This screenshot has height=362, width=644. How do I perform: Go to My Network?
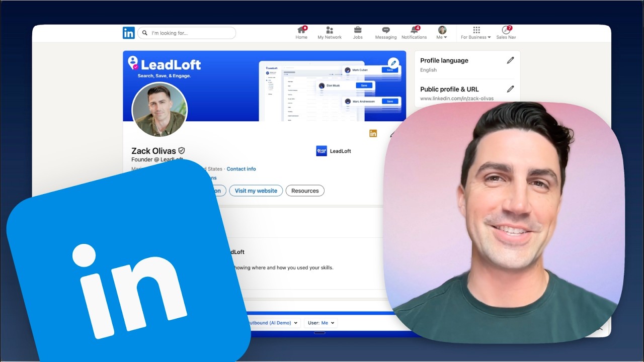click(x=330, y=33)
